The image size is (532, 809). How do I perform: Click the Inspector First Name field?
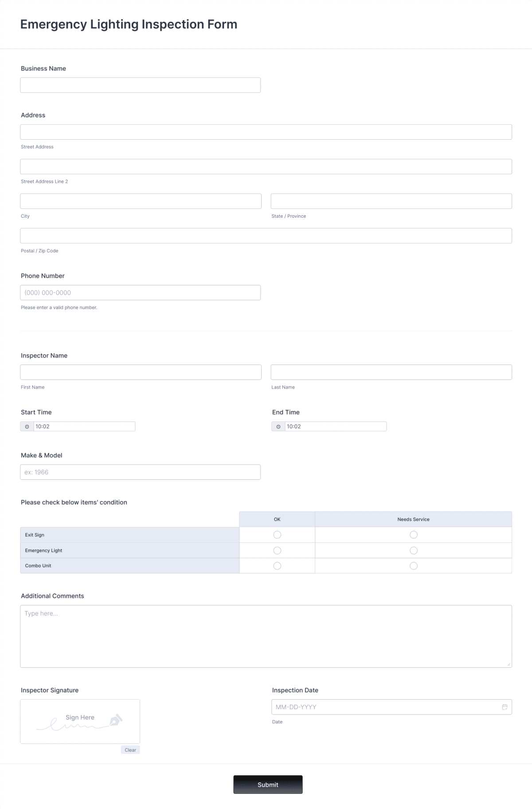coord(140,372)
